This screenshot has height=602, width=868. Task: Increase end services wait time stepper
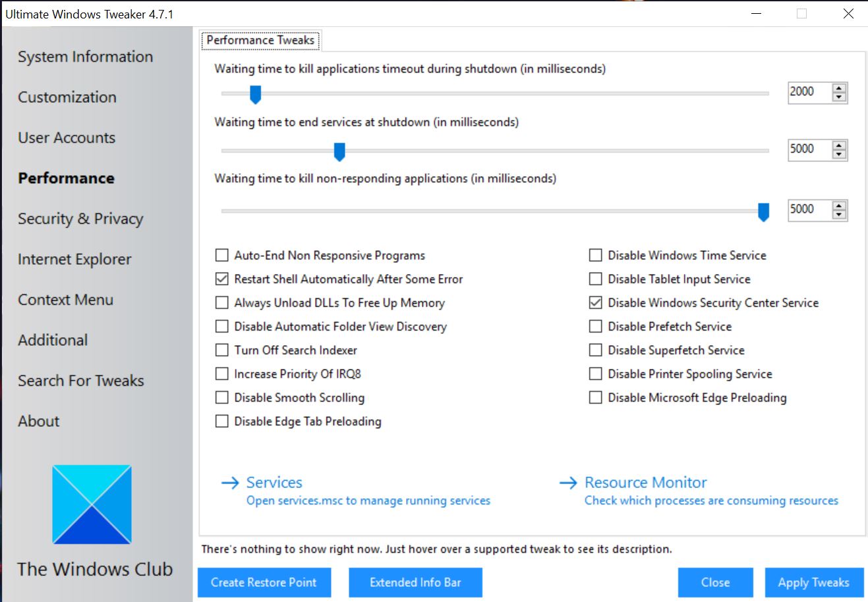839,146
